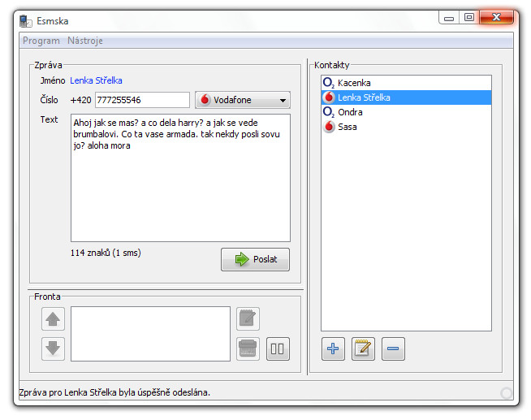This screenshot has width=531, height=420.
Task: Click the O2 icon next to Kacenka
Action: click(x=329, y=83)
